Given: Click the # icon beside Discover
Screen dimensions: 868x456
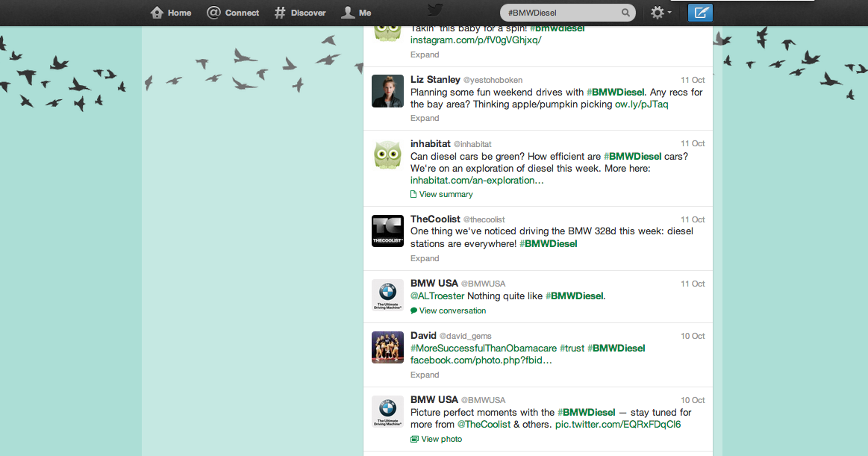Looking at the screenshot, I should pyautogui.click(x=280, y=13).
